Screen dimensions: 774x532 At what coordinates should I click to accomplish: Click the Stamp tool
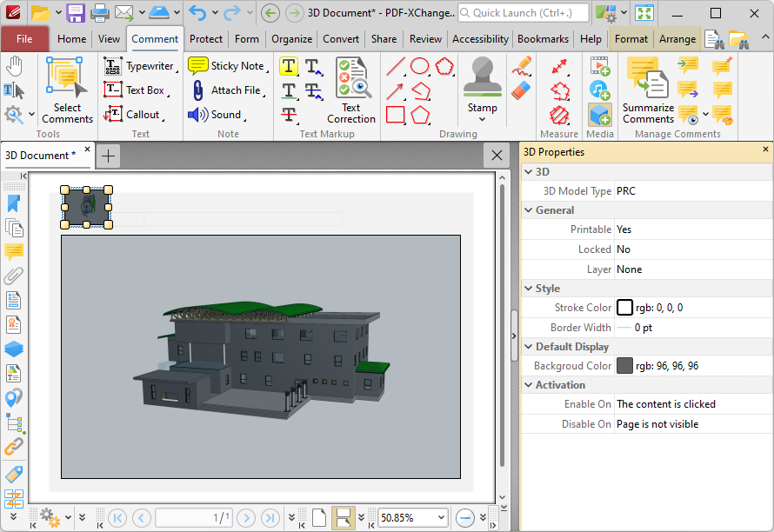[x=483, y=84]
